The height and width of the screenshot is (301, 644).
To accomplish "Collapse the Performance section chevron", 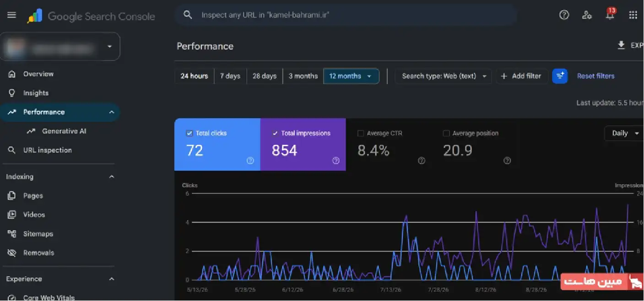I will (x=111, y=112).
